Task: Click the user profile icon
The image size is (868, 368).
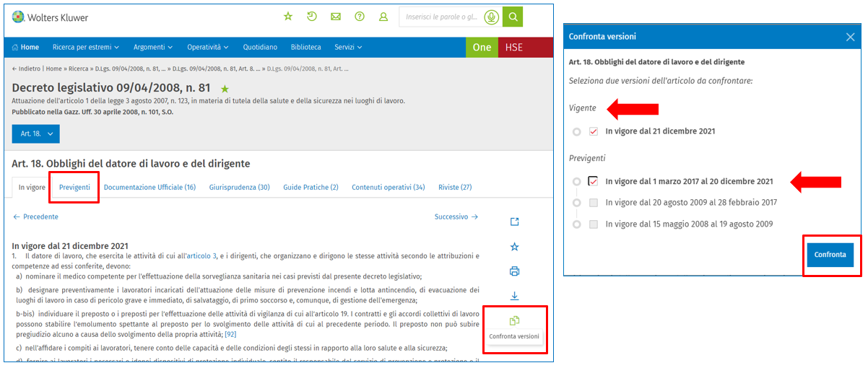Action: pos(383,17)
